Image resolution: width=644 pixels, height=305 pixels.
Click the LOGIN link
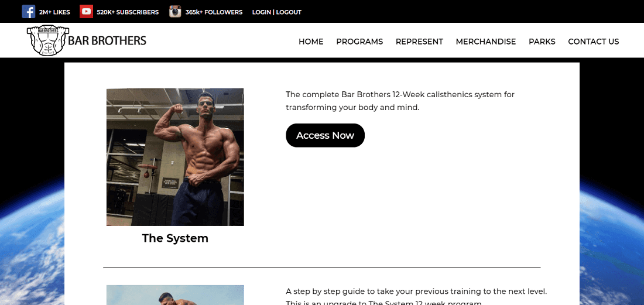pos(261,12)
